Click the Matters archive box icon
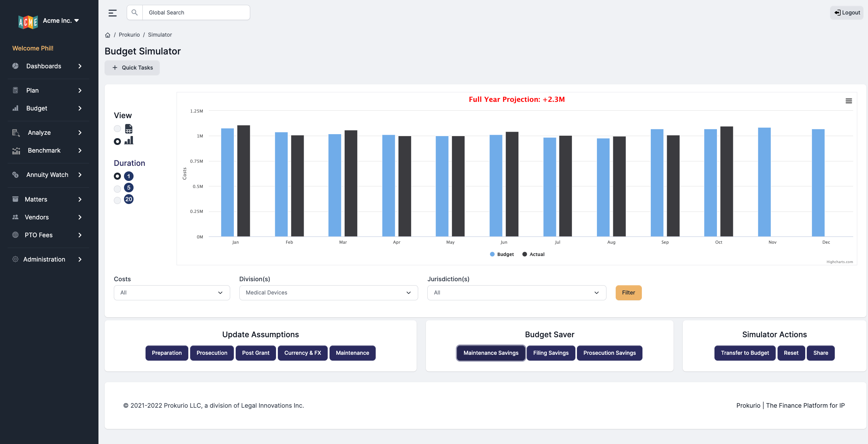Viewport: 868px width, 444px height. click(15, 199)
